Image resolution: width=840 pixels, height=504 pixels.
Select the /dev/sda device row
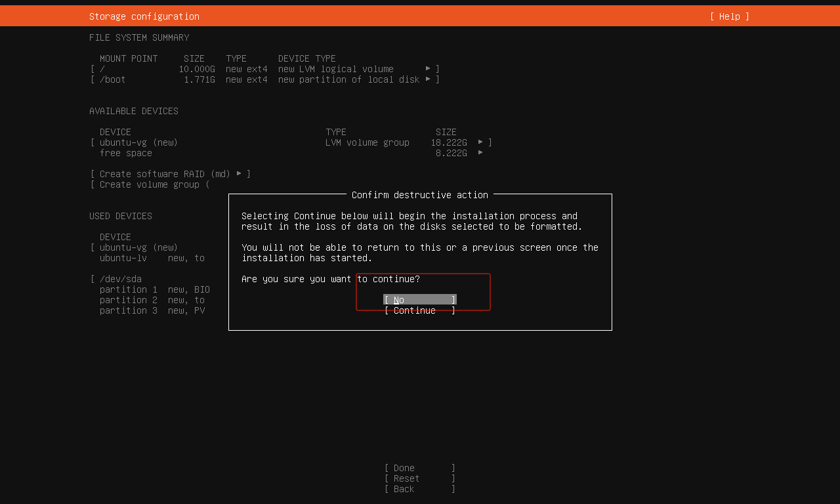click(x=121, y=279)
